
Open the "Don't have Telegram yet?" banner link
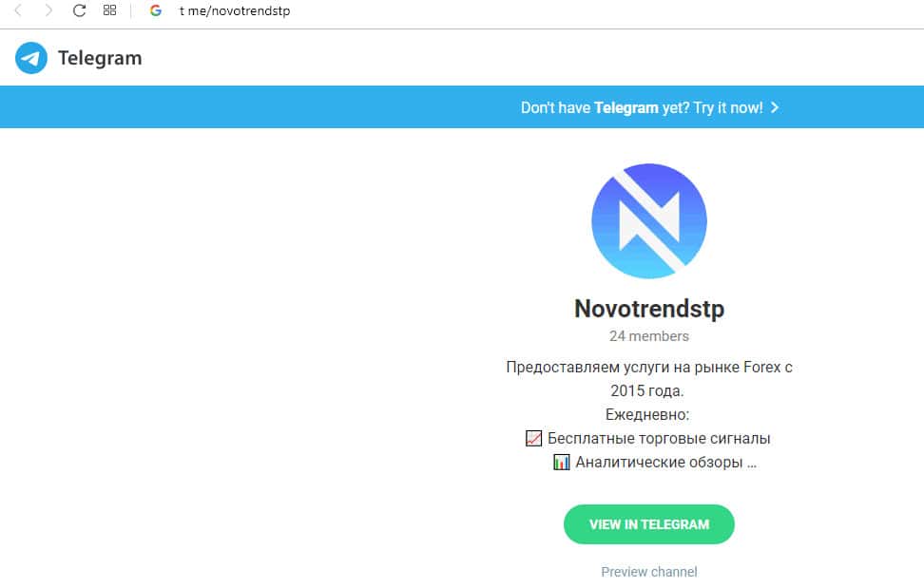649,107
